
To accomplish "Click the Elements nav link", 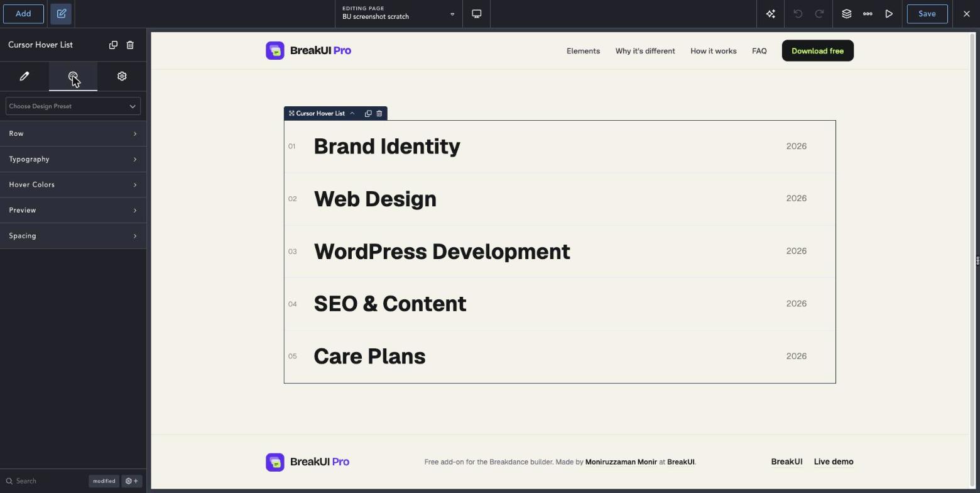I will click(x=583, y=51).
